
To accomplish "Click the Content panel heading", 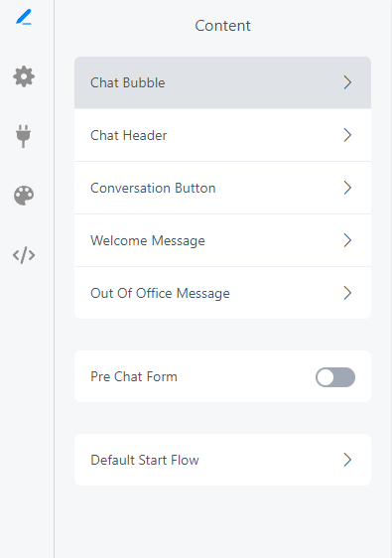I will pos(222,26).
